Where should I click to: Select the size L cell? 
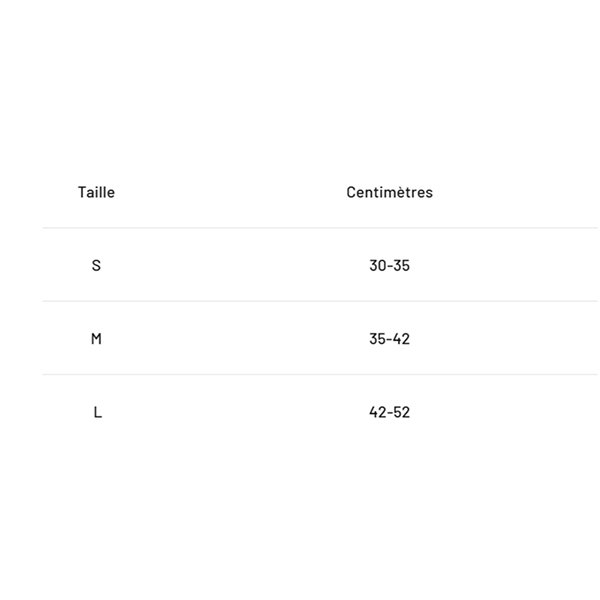[x=97, y=412]
